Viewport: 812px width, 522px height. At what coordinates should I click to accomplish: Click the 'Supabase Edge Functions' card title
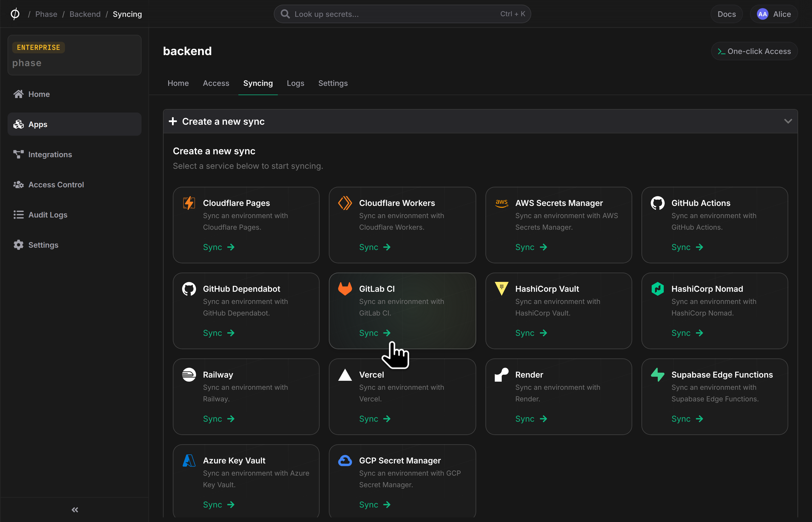[x=722, y=375]
